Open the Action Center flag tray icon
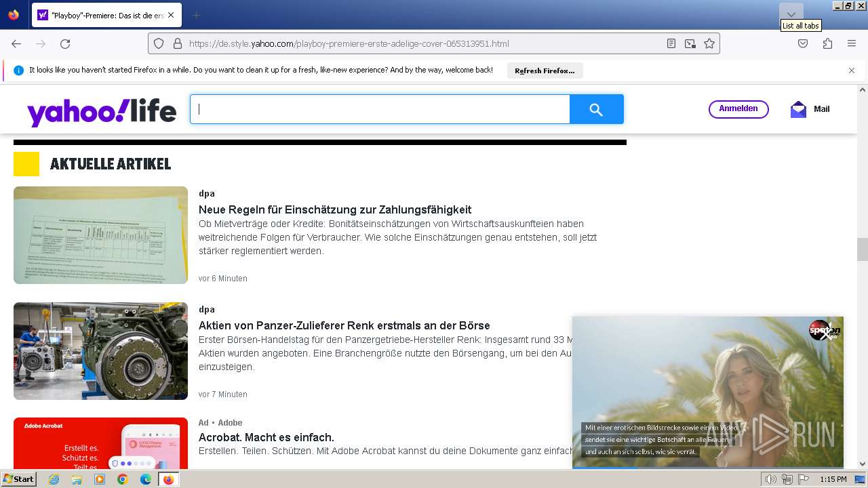 click(804, 479)
